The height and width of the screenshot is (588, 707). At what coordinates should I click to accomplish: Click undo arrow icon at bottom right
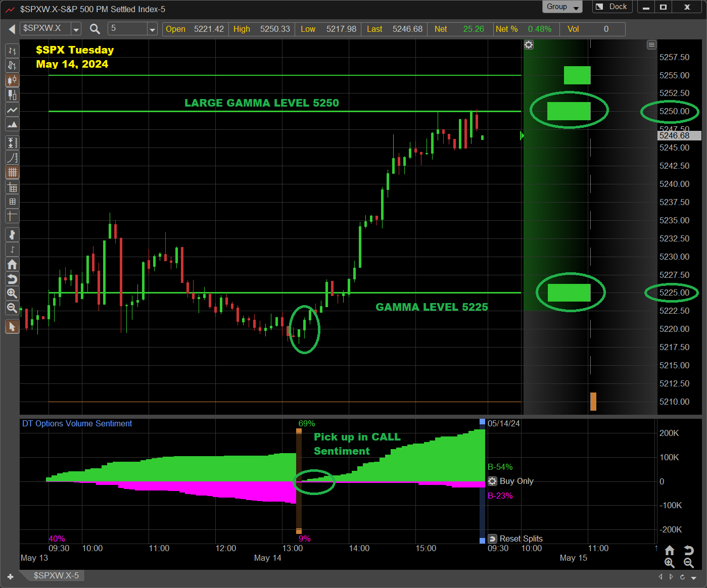click(688, 550)
